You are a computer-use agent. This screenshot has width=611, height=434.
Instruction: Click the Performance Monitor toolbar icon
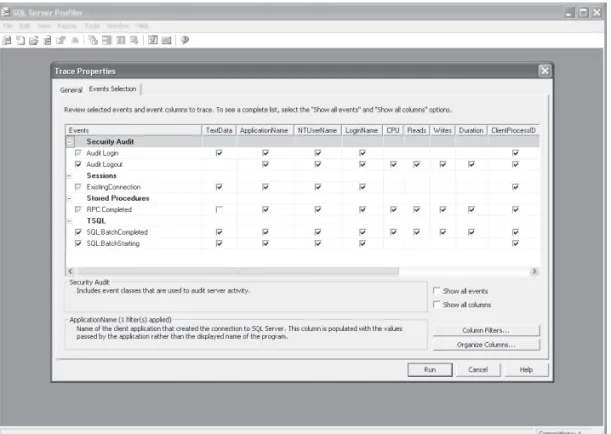pyautogui.click(x=166, y=40)
